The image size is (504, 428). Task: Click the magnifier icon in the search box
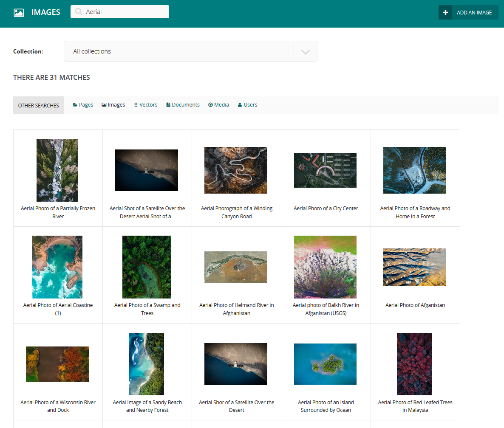click(x=78, y=11)
